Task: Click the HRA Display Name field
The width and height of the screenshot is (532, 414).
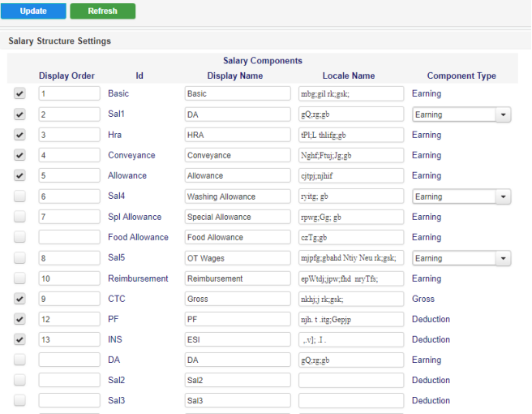Action: 238,135
